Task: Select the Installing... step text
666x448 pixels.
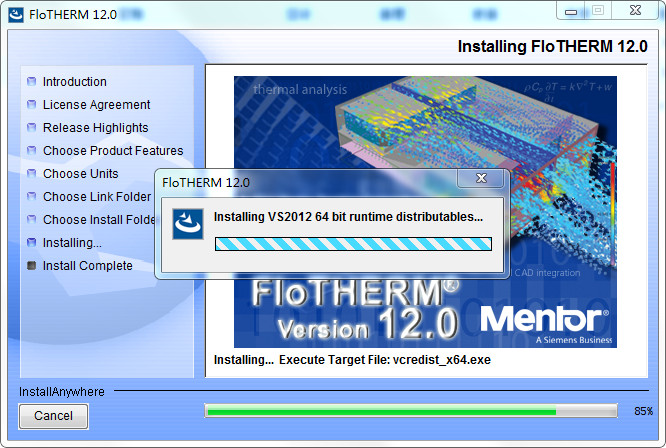Action: click(x=72, y=242)
